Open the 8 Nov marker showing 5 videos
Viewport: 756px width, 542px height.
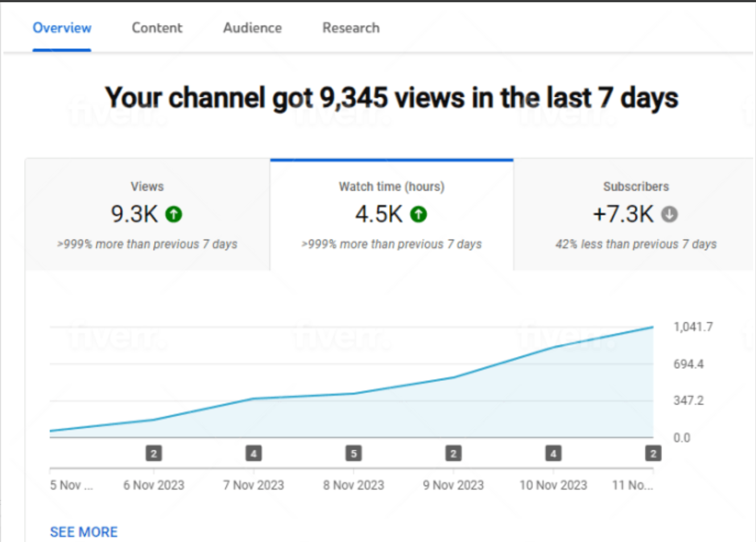click(x=353, y=454)
